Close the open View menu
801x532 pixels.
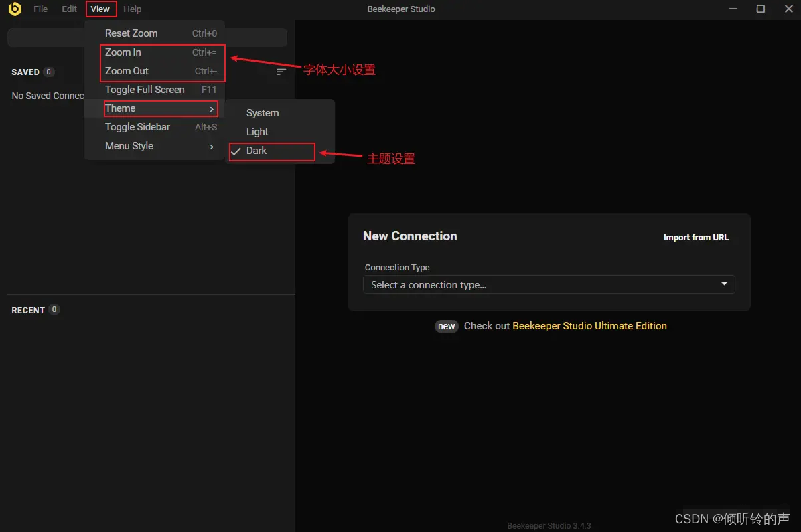pyautogui.click(x=100, y=9)
